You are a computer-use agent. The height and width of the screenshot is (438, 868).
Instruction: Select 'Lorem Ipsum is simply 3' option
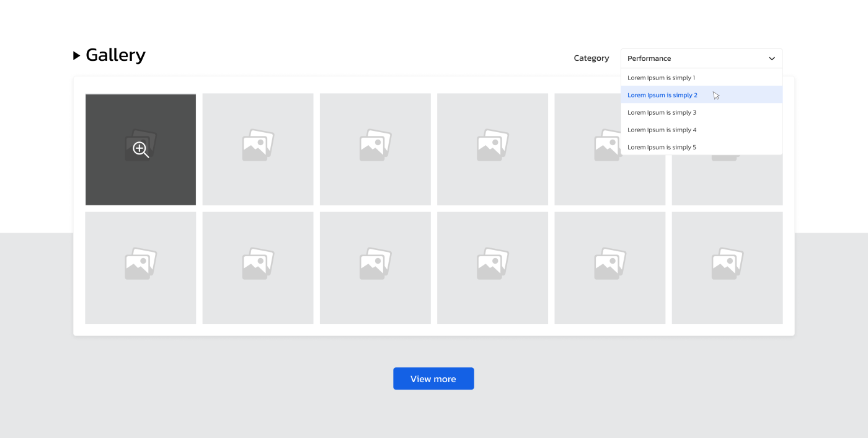[x=662, y=113]
